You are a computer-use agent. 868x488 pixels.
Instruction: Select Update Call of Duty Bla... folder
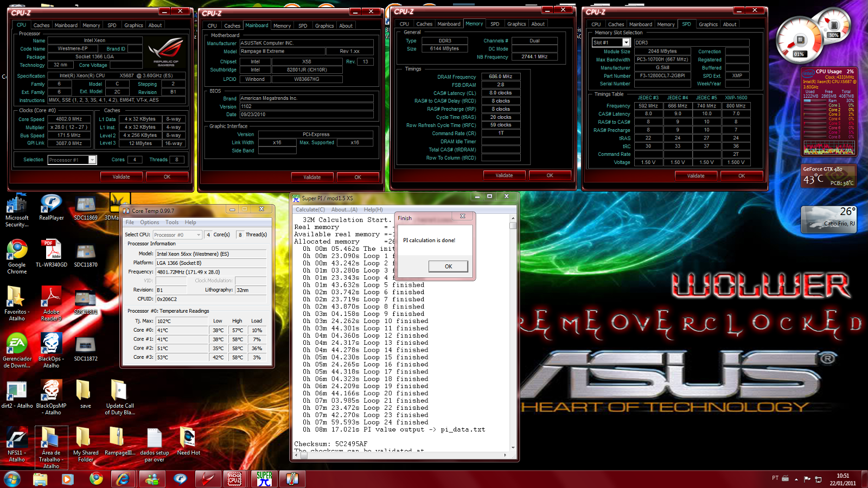[x=119, y=397]
